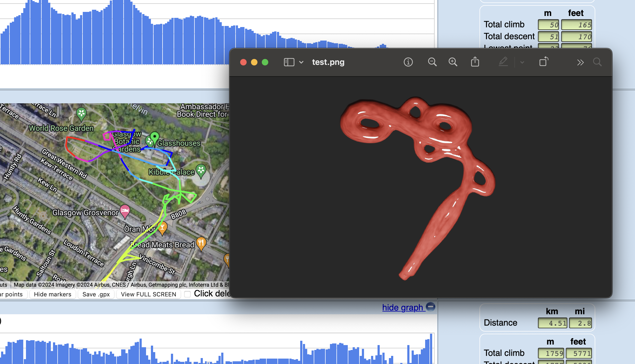Click the Oran Mor bar map marker

click(x=162, y=227)
